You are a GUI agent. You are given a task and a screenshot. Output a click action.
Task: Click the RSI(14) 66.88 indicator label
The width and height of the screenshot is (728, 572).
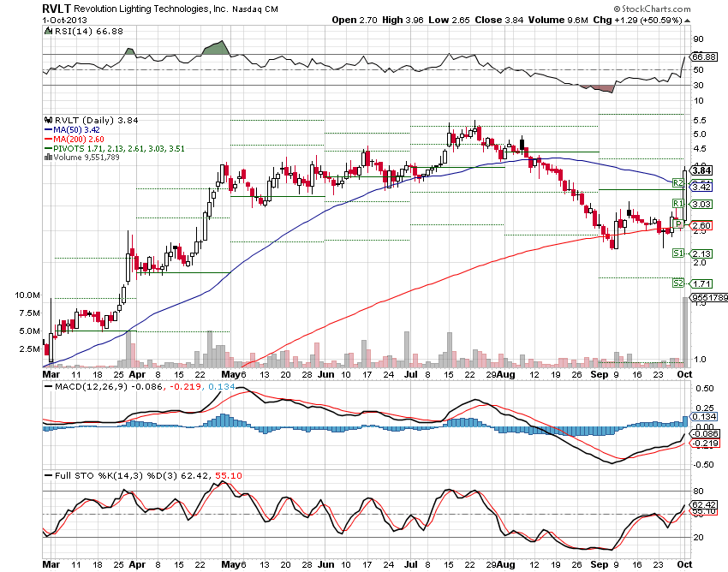point(89,31)
